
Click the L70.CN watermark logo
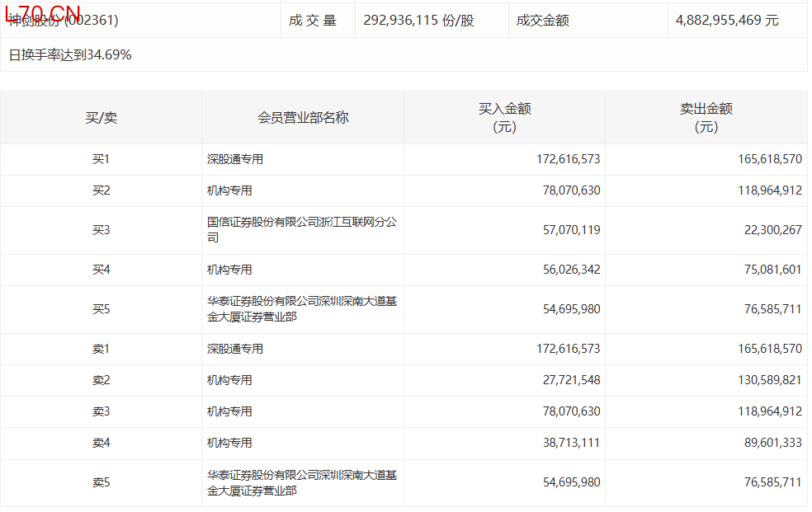pyautogui.click(x=43, y=12)
